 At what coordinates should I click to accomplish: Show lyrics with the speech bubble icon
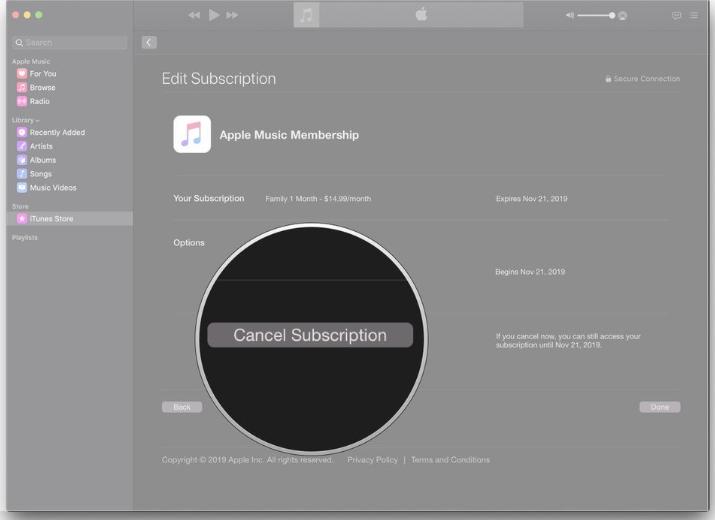point(677,16)
